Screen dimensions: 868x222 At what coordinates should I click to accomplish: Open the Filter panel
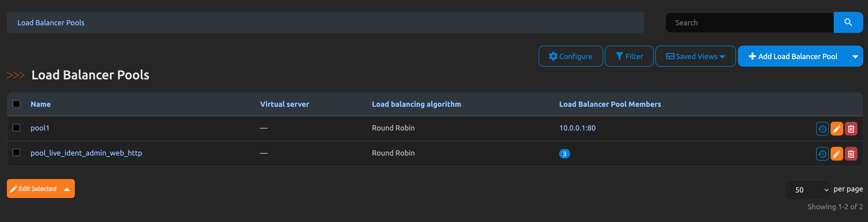[629, 56]
